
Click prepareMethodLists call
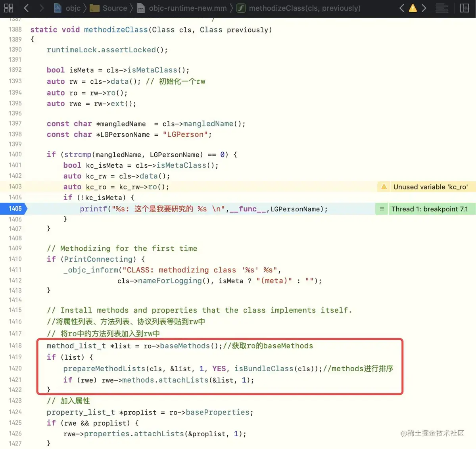(x=104, y=369)
